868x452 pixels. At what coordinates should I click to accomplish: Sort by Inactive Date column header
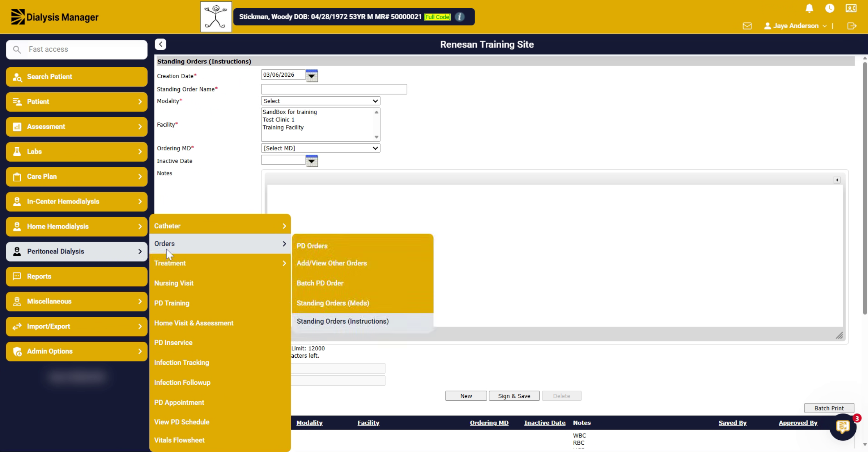(545, 423)
